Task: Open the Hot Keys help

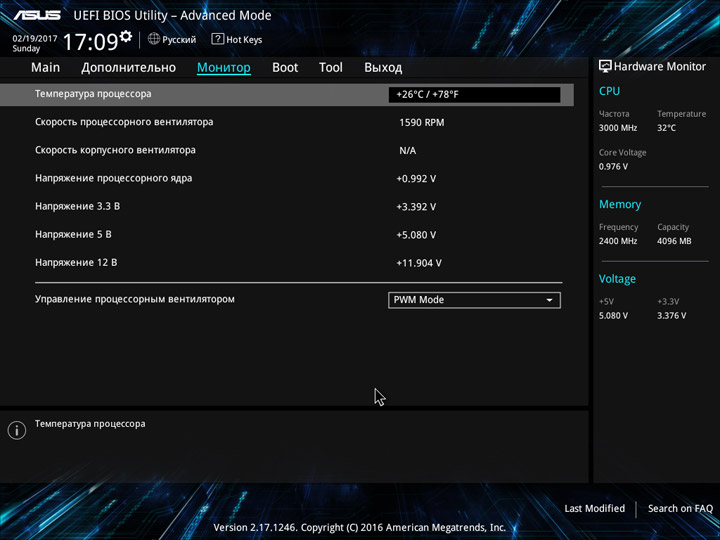Action: coord(244,39)
